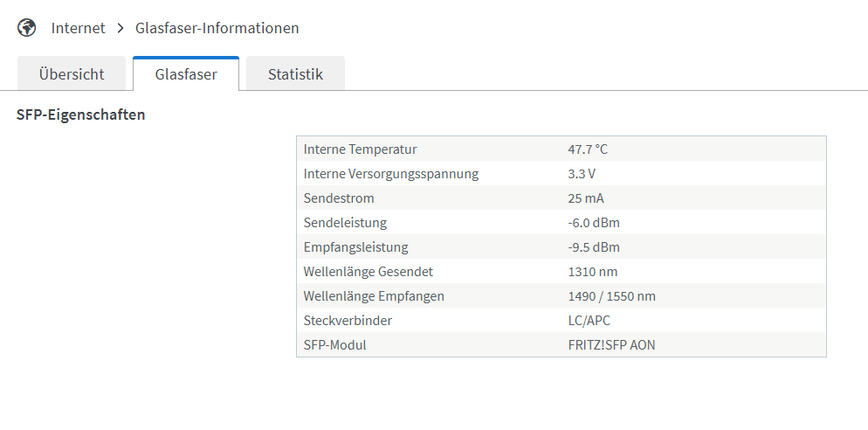
Task: Select the Interne Temperatur row label
Action: tap(361, 149)
